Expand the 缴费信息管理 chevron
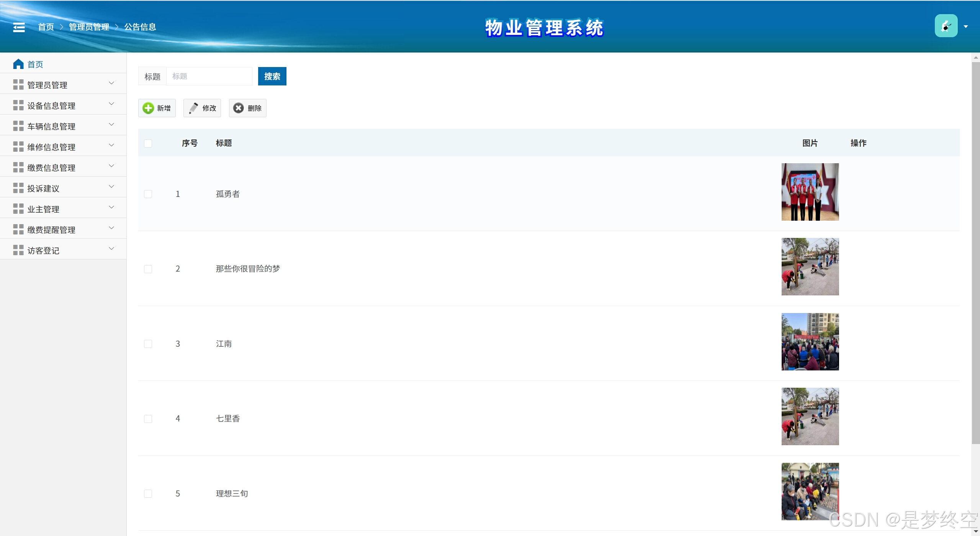 pos(111,166)
